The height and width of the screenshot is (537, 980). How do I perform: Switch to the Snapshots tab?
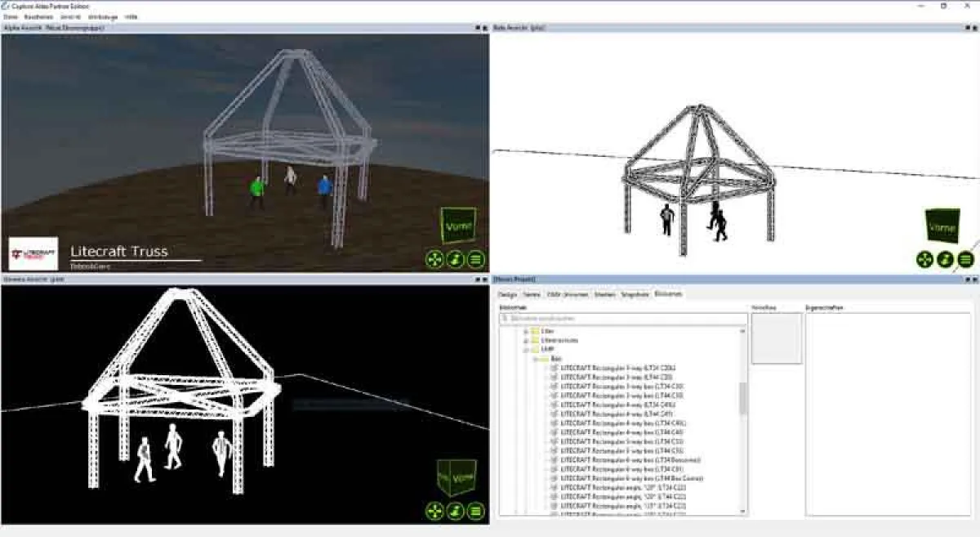tap(636, 294)
